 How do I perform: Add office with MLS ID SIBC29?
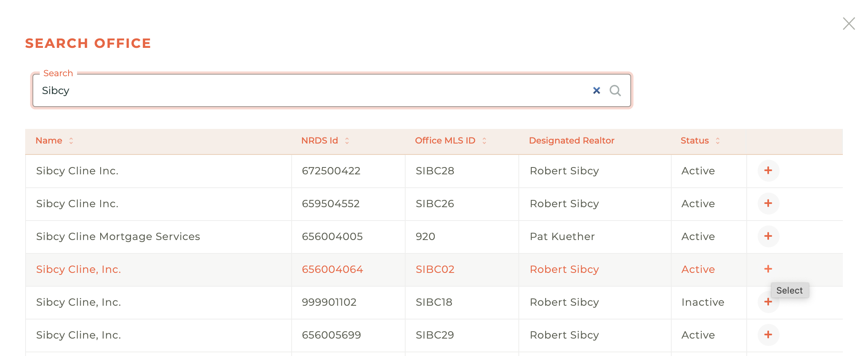(x=768, y=335)
